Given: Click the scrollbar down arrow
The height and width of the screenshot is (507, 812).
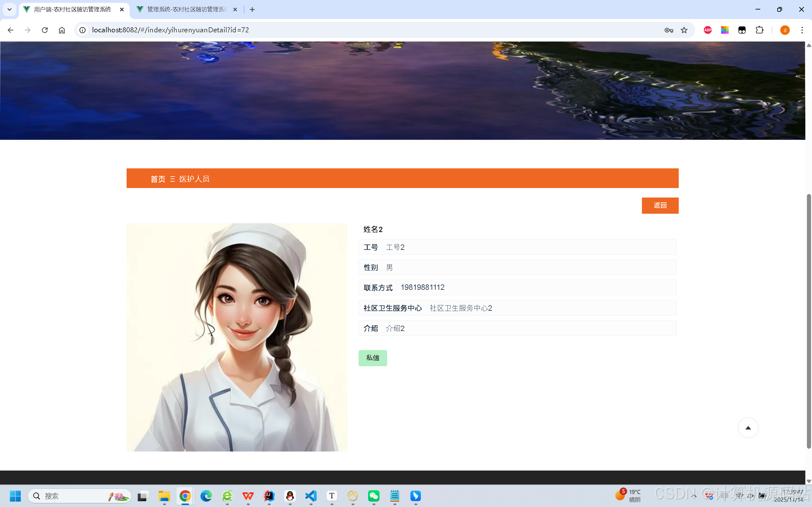Looking at the screenshot, I should [809, 481].
